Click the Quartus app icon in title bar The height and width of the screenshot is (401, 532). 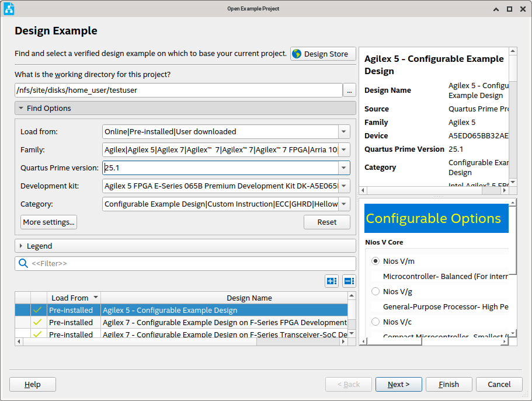(x=9, y=9)
